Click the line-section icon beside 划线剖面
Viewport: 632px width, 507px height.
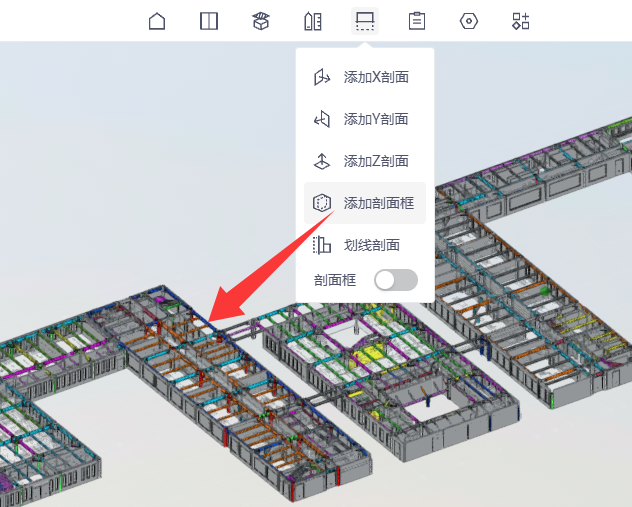tap(322, 245)
